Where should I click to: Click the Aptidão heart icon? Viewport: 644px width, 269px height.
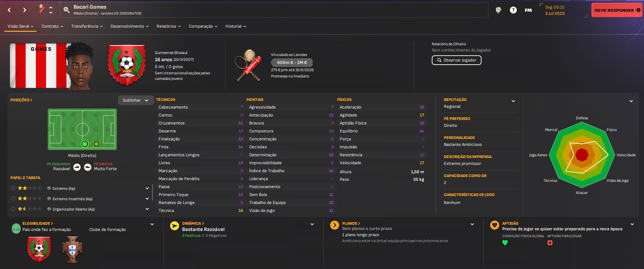pyautogui.click(x=495, y=225)
